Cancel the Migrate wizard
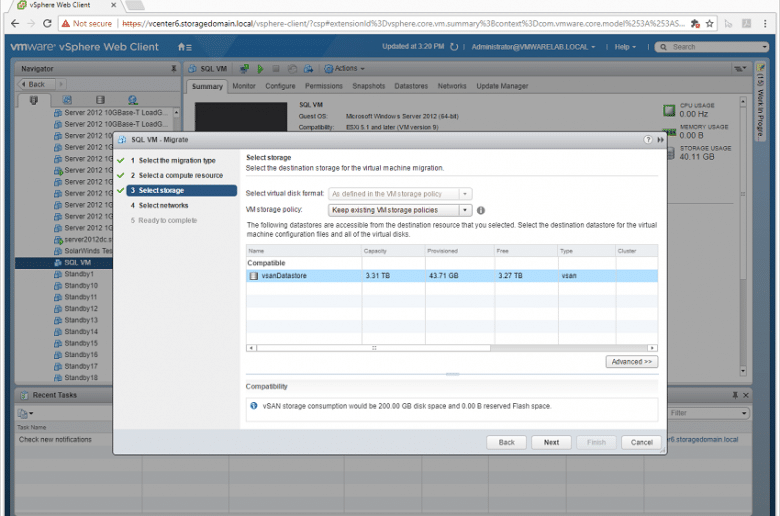This screenshot has height=516, width=780. [641, 442]
